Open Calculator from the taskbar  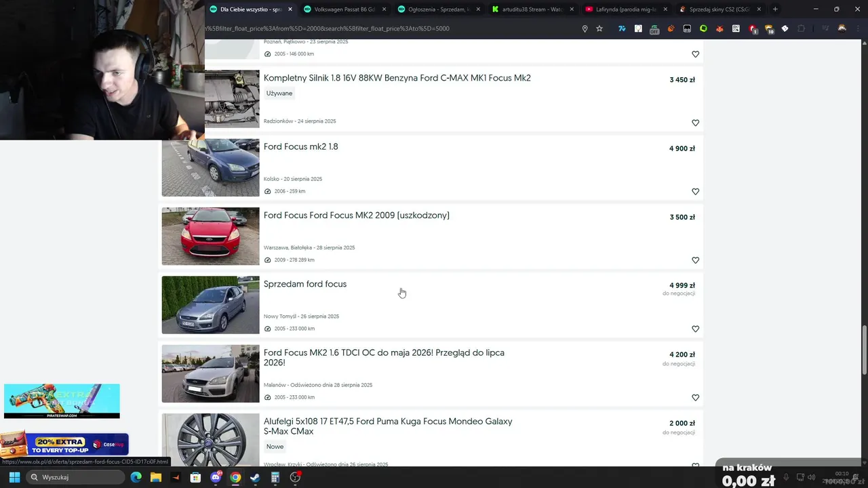275,477
